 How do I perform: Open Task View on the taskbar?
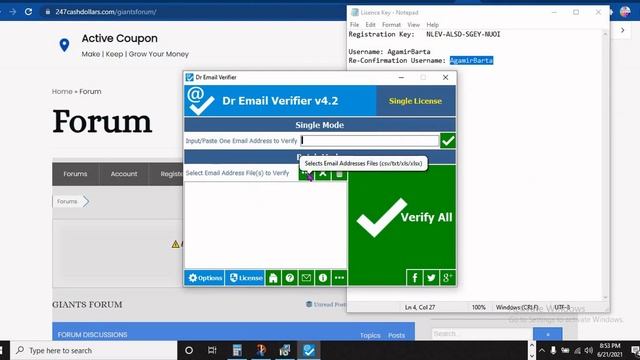coord(212,350)
